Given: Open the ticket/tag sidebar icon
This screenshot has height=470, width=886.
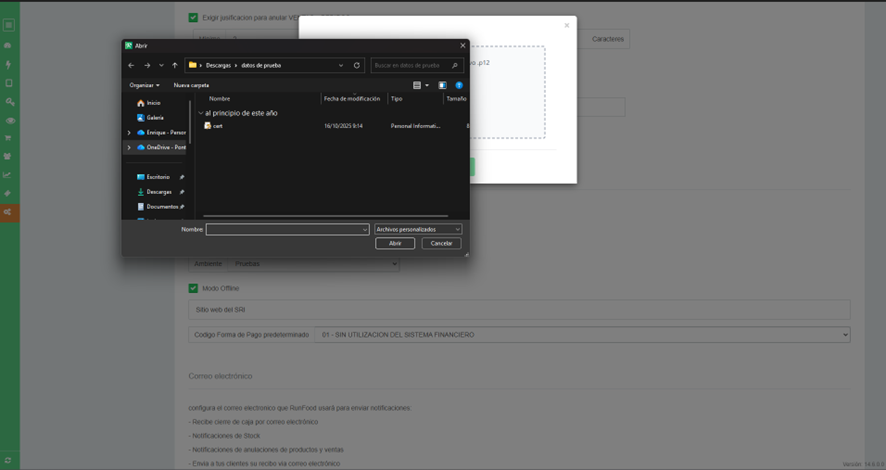Looking at the screenshot, I should pyautogui.click(x=8, y=193).
